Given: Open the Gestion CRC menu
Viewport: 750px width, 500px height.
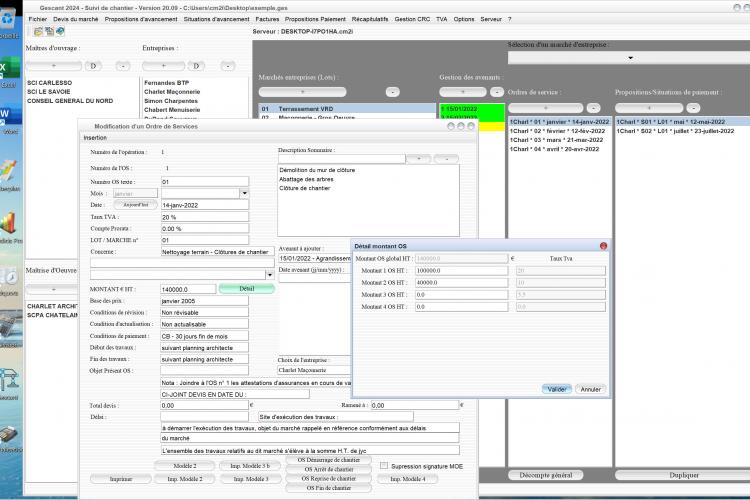Looking at the screenshot, I should click(412, 19).
